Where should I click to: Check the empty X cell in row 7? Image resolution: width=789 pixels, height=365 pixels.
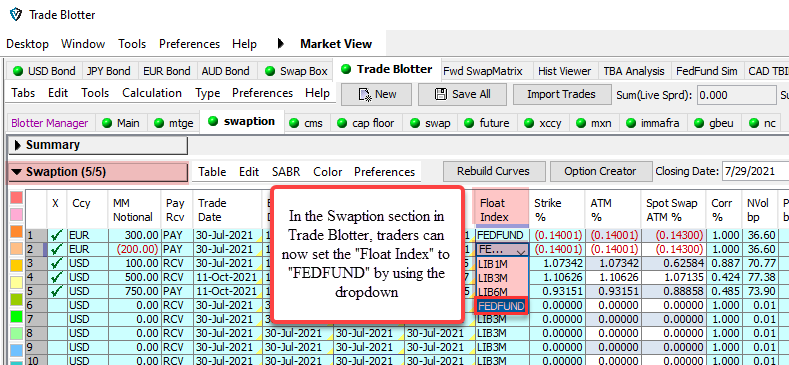click(x=57, y=320)
